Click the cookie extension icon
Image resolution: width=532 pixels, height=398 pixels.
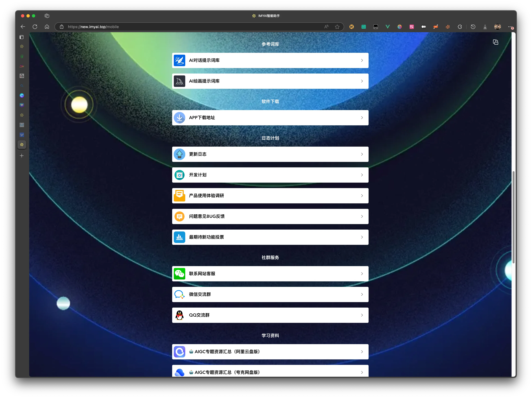[x=448, y=27]
